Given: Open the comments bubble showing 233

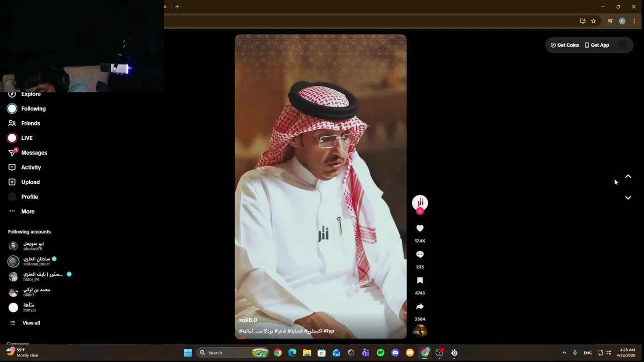Looking at the screenshot, I should [x=420, y=254].
